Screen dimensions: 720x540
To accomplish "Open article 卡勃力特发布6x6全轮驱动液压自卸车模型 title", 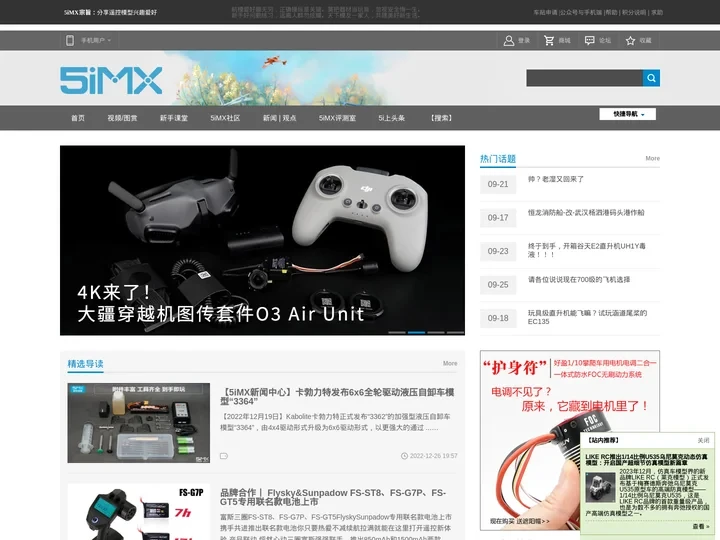I will click(x=337, y=397).
